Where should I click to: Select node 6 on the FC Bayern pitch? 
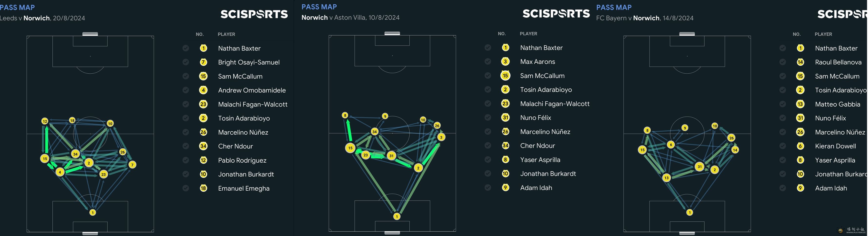tap(671, 145)
